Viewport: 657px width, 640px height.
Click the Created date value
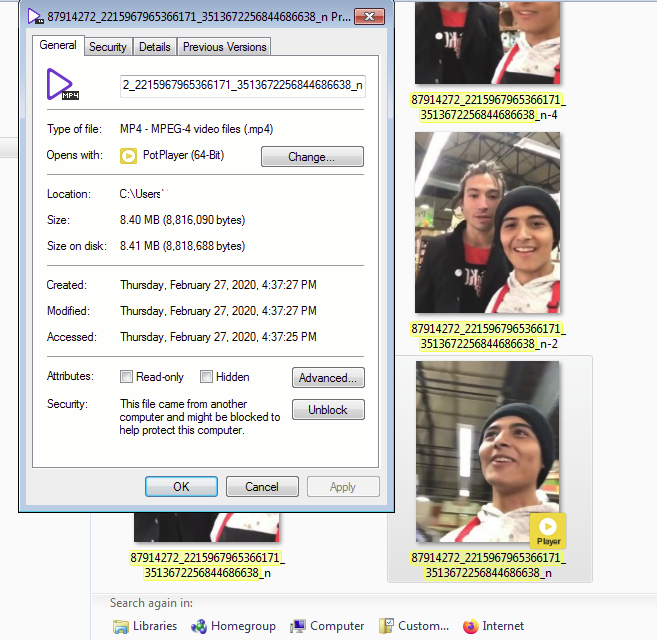218,285
